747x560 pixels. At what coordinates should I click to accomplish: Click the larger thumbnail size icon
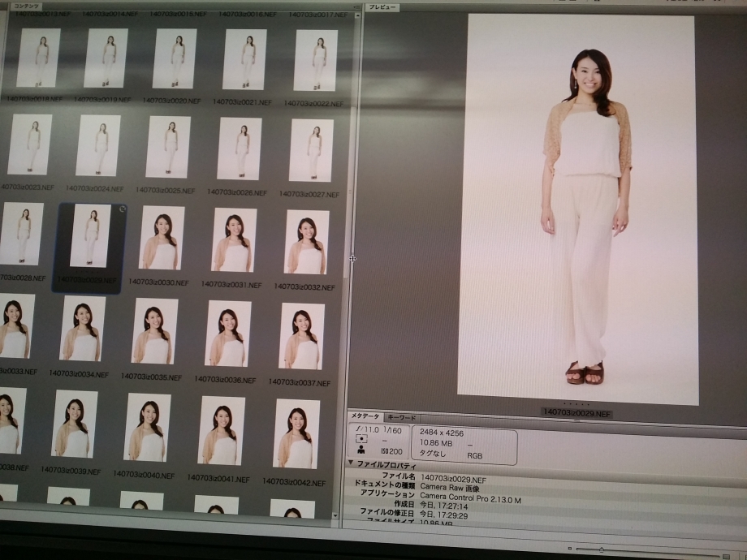pyautogui.click(x=726, y=557)
